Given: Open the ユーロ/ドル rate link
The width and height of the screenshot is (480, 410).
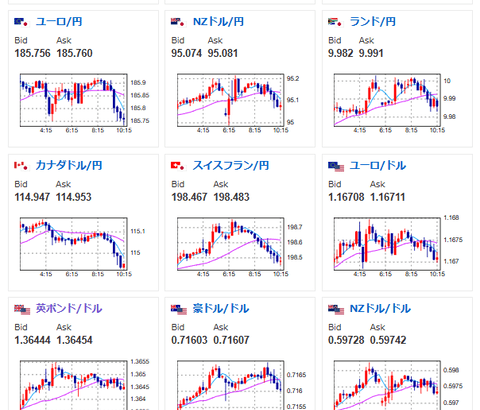Looking at the screenshot, I should coord(378,165).
